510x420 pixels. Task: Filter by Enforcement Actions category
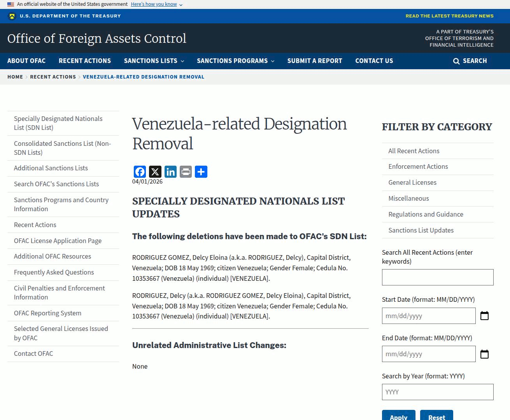coord(418,166)
